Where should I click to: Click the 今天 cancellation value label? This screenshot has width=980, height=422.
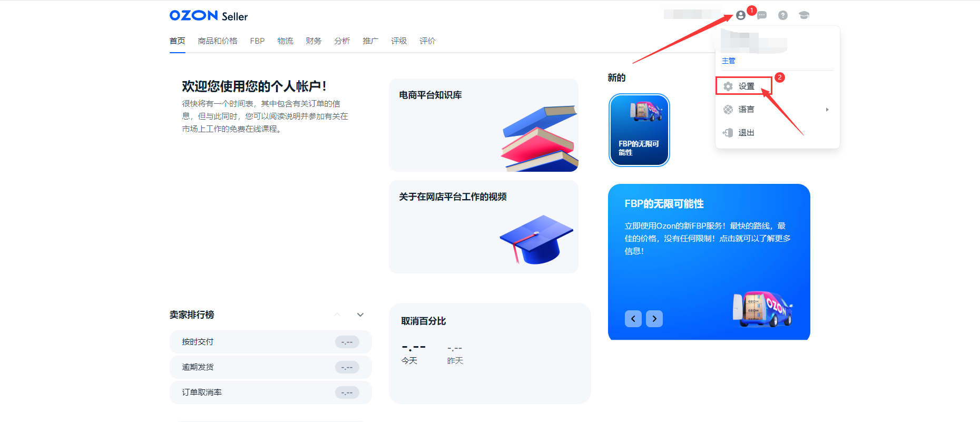pos(409,360)
